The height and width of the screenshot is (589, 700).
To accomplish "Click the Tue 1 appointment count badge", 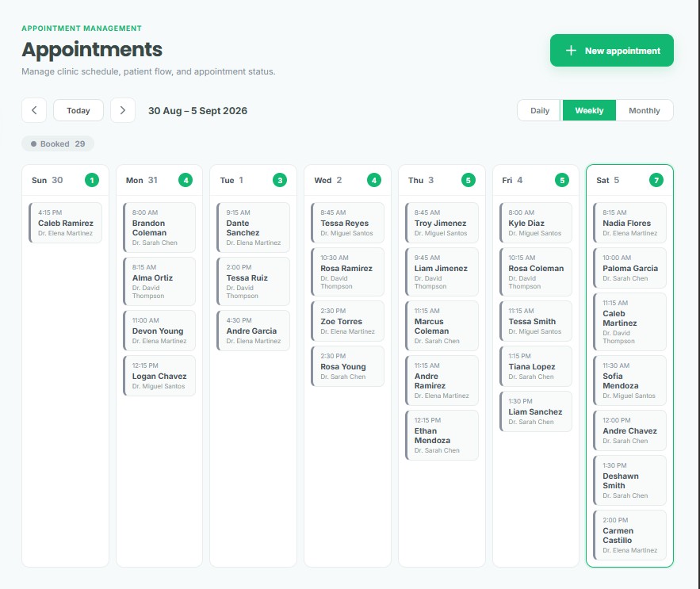I will tap(280, 181).
